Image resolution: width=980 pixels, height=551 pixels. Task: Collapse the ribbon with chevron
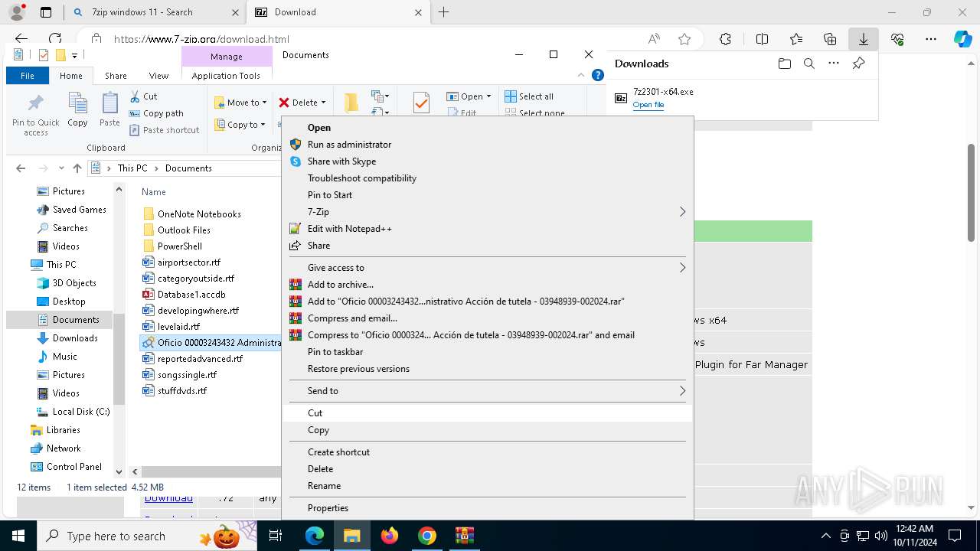click(582, 75)
